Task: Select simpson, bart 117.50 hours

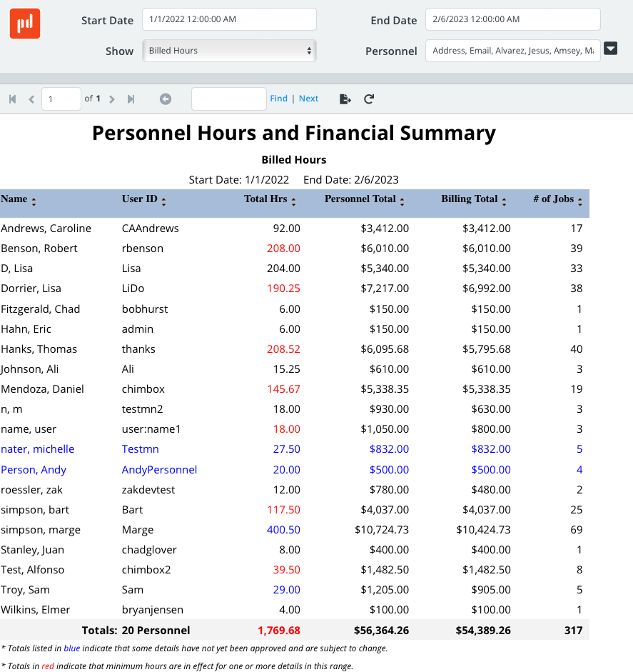Action: click(x=283, y=510)
